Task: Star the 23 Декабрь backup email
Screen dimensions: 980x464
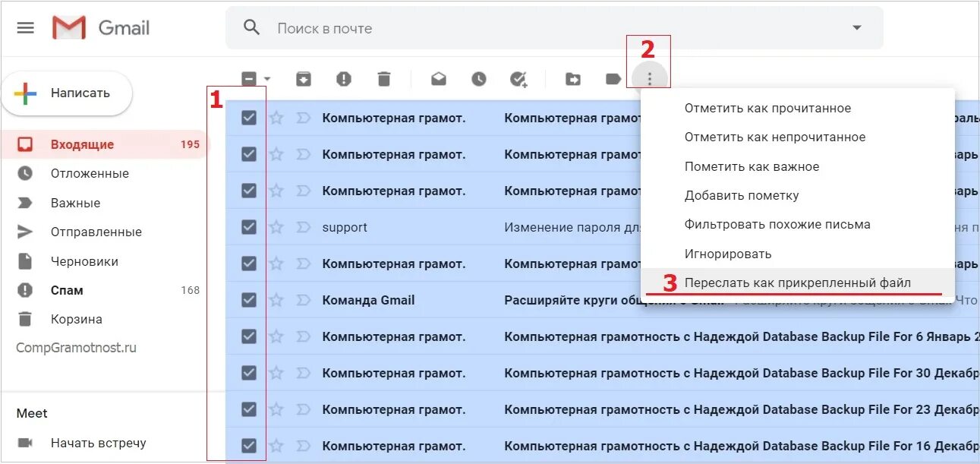Action: (276, 409)
